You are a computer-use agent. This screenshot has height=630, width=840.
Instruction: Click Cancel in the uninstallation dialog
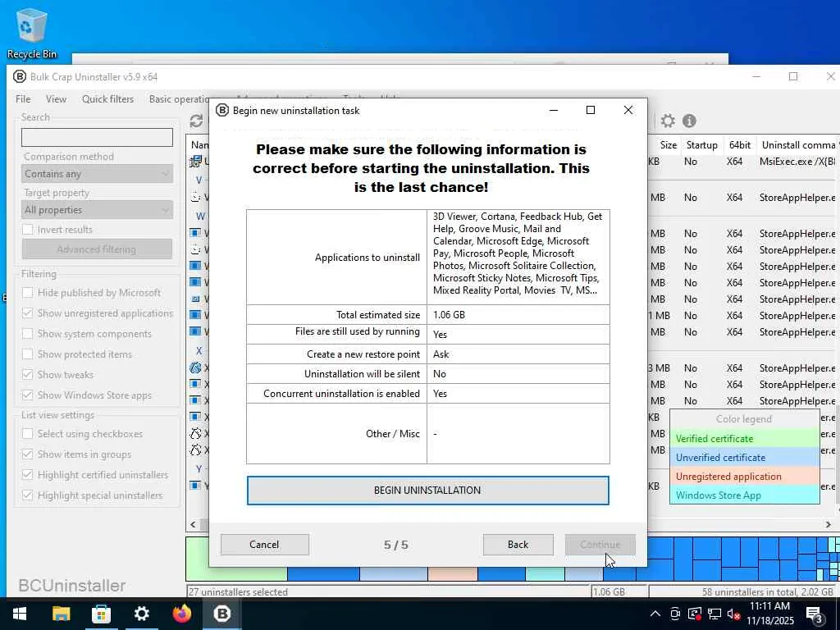265,545
